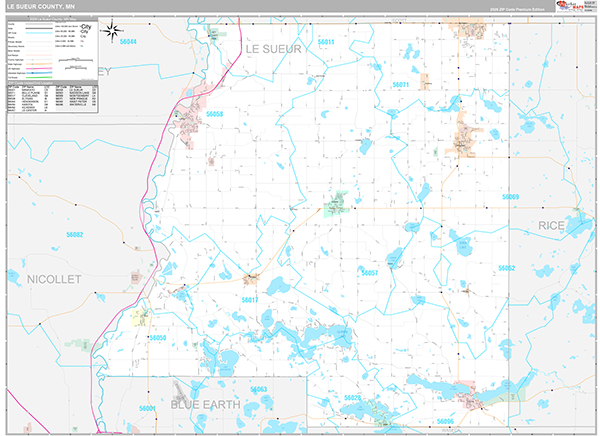The width and height of the screenshot is (600, 436).
Task: Click the "NICOLLET" county label
Action: [54, 279]
